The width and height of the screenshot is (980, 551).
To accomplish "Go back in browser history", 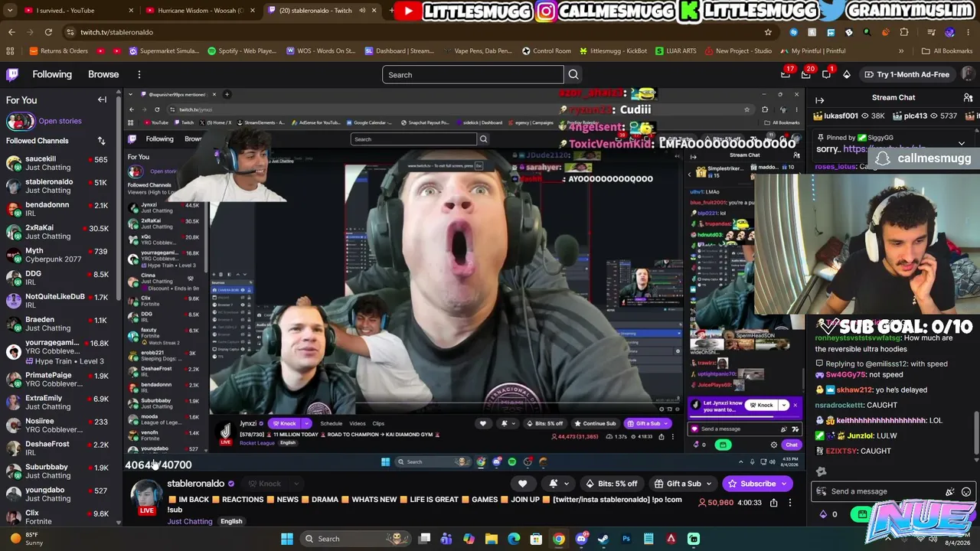I will point(11,32).
